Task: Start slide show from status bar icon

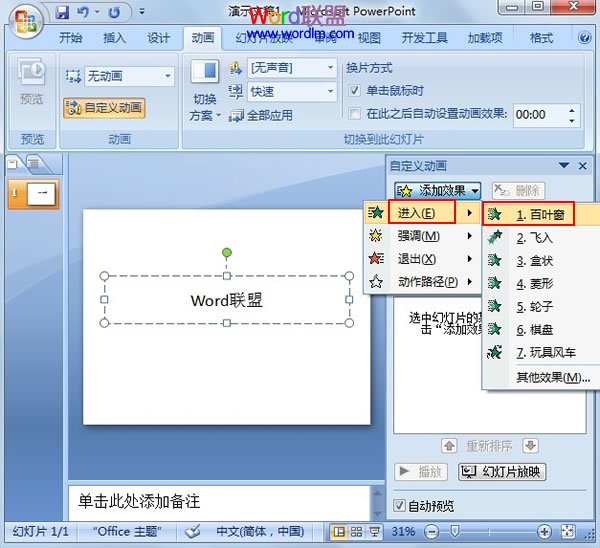Action: coord(374,532)
